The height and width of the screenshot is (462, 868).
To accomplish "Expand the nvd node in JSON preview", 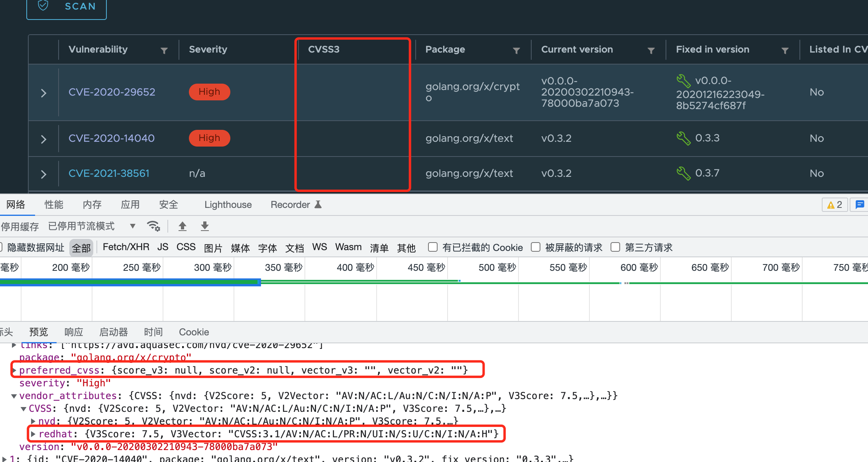I will point(33,421).
